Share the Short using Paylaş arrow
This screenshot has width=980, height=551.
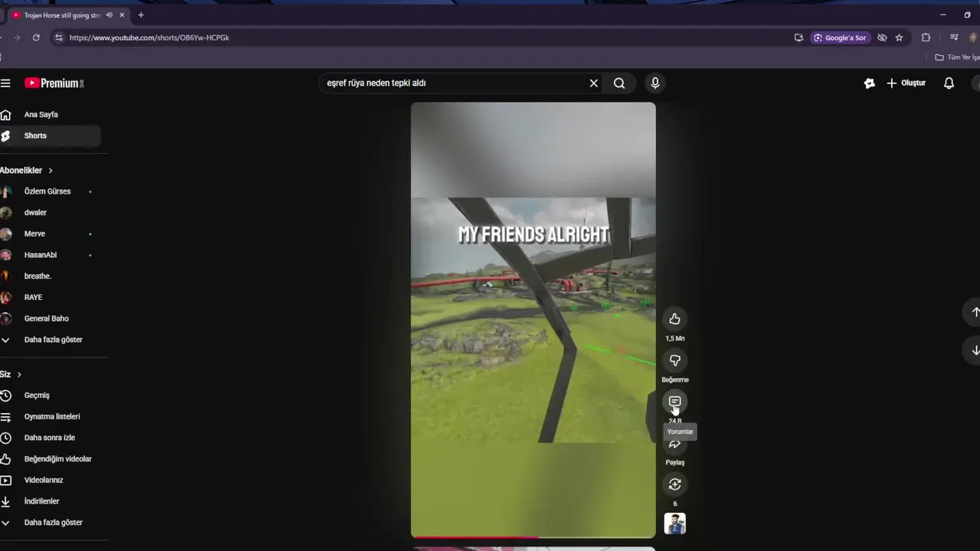point(675,445)
